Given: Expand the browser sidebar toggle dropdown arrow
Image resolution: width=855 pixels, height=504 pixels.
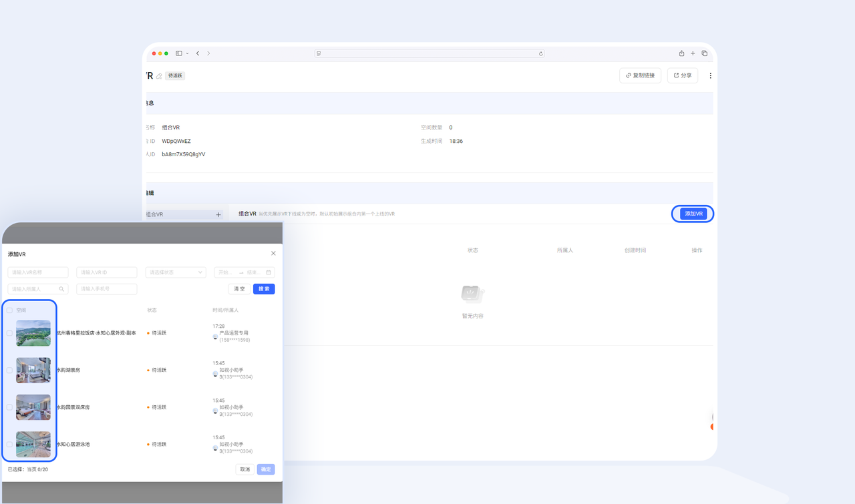Looking at the screenshot, I should click(x=187, y=53).
